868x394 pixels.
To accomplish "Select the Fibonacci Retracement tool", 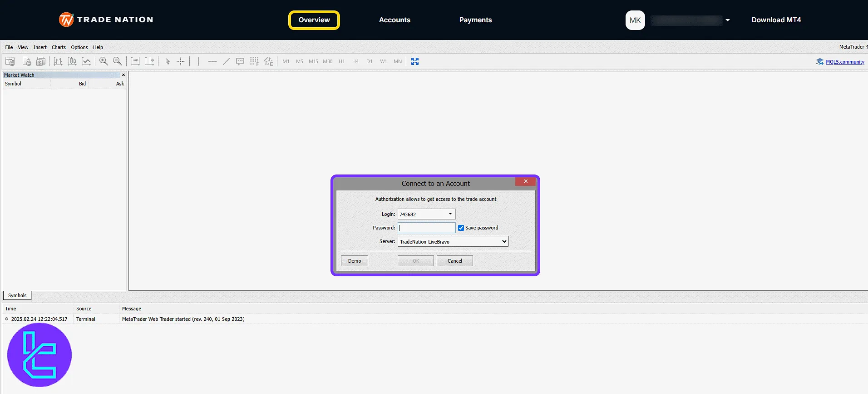I will click(254, 61).
